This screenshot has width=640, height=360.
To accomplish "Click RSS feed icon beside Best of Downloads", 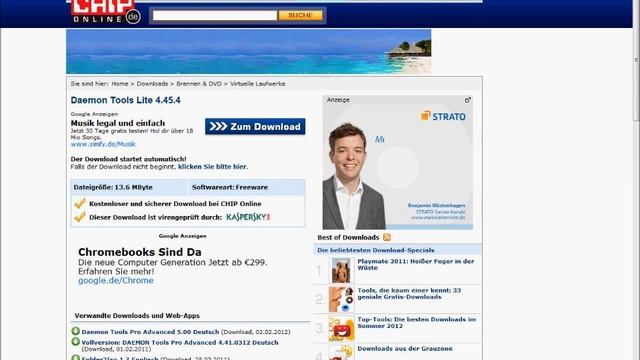I will coord(387,237).
